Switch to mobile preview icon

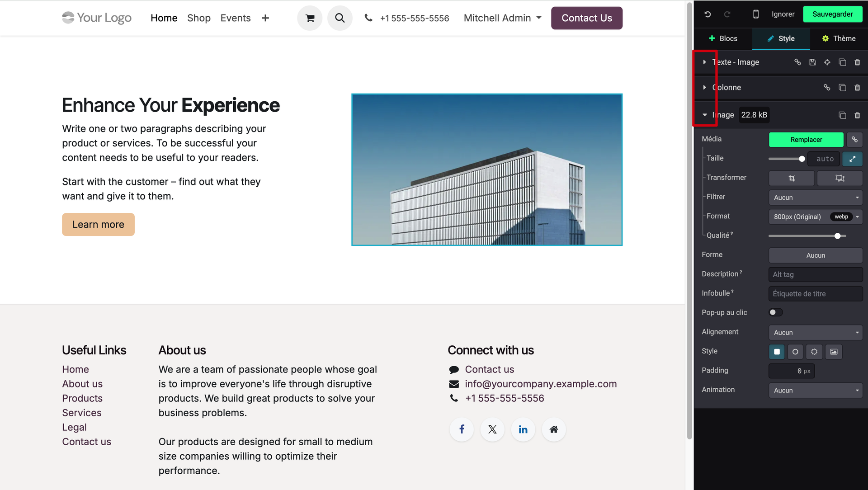click(755, 14)
